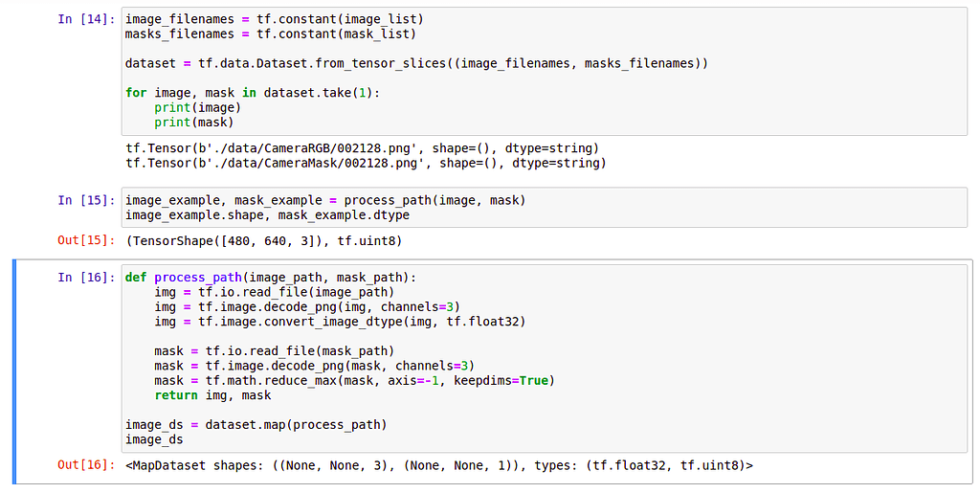Screen dimensions: 980x493
Task: Click the from_tensor_slices dataset line
Action: pos(416,63)
